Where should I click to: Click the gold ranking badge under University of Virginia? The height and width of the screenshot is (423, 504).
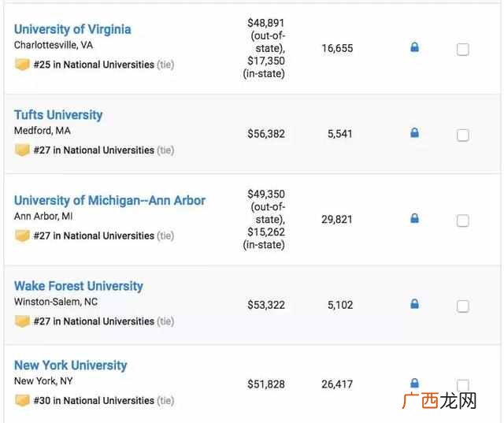(22, 65)
